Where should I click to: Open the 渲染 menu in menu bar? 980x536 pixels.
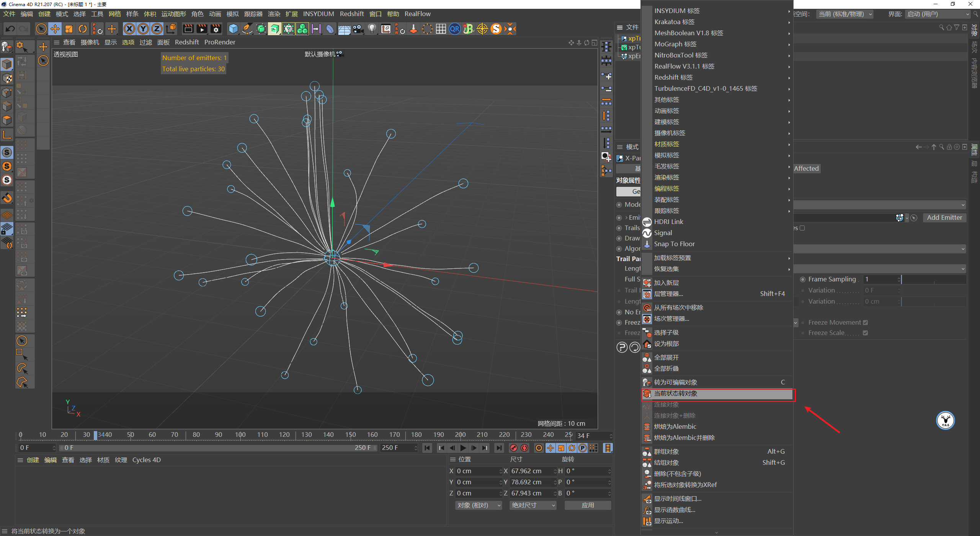[274, 14]
